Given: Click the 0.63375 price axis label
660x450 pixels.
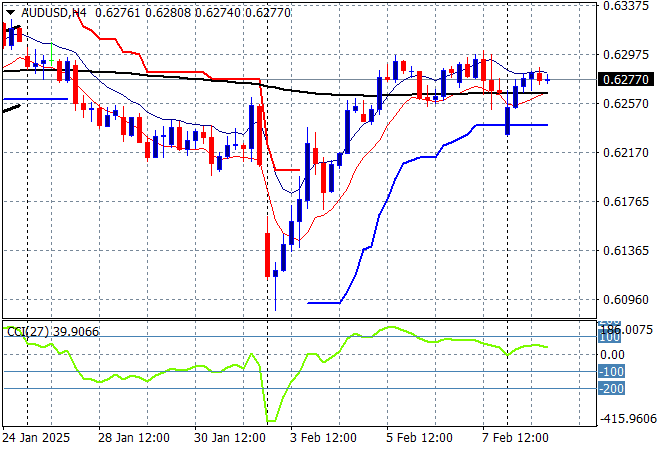Looking at the screenshot, I should pyautogui.click(x=626, y=6).
